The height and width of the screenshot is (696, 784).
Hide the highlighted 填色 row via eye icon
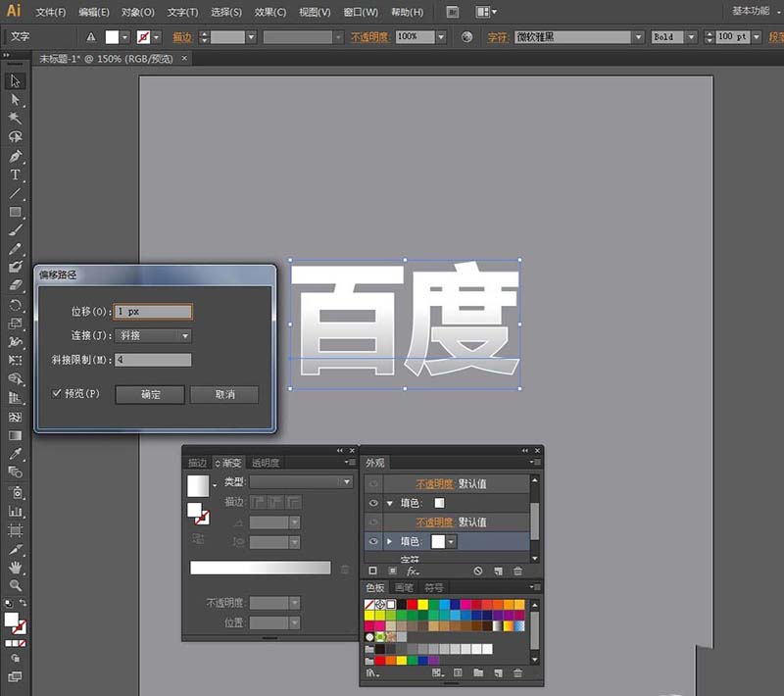(373, 541)
